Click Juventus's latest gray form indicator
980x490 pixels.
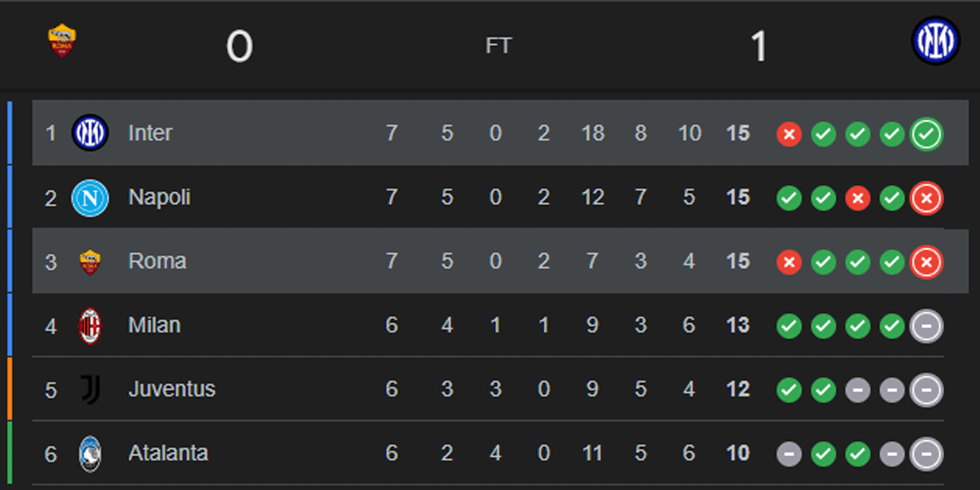point(927,390)
